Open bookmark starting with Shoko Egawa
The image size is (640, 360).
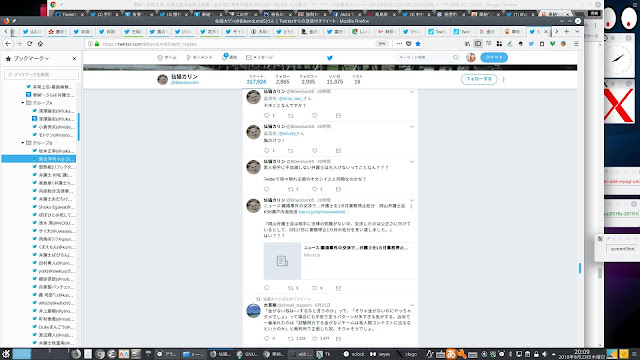coord(53,207)
